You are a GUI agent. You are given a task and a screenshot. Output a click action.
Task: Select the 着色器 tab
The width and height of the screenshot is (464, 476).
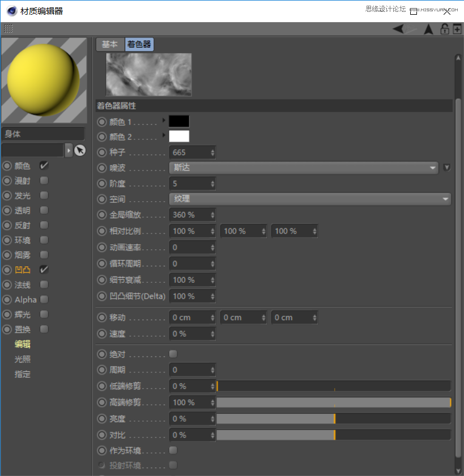click(x=139, y=44)
